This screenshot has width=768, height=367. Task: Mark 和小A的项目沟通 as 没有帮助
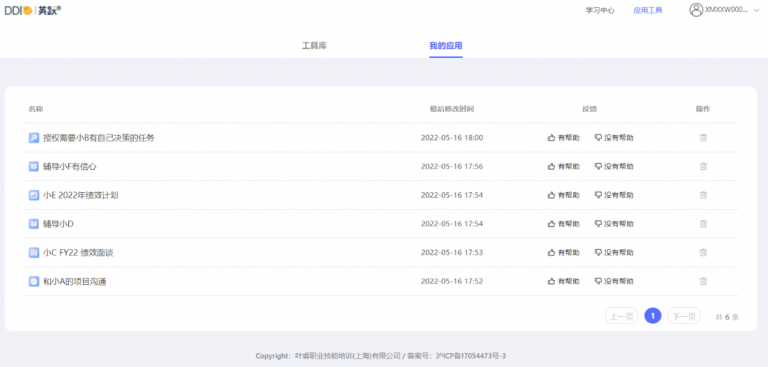coord(614,281)
